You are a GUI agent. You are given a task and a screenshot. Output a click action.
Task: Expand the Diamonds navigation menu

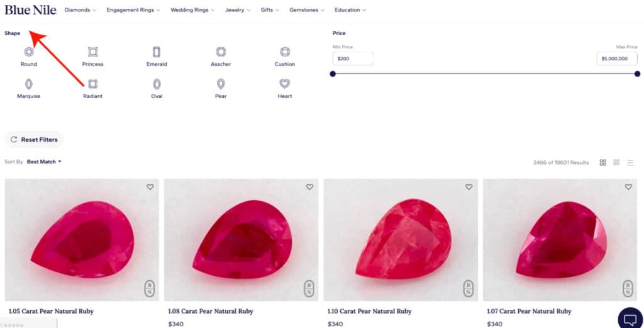click(x=80, y=10)
